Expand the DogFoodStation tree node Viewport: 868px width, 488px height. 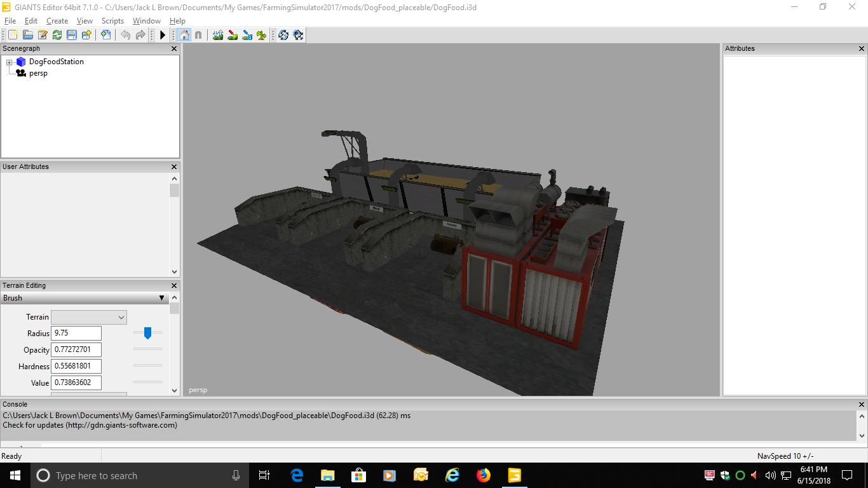[x=10, y=62]
